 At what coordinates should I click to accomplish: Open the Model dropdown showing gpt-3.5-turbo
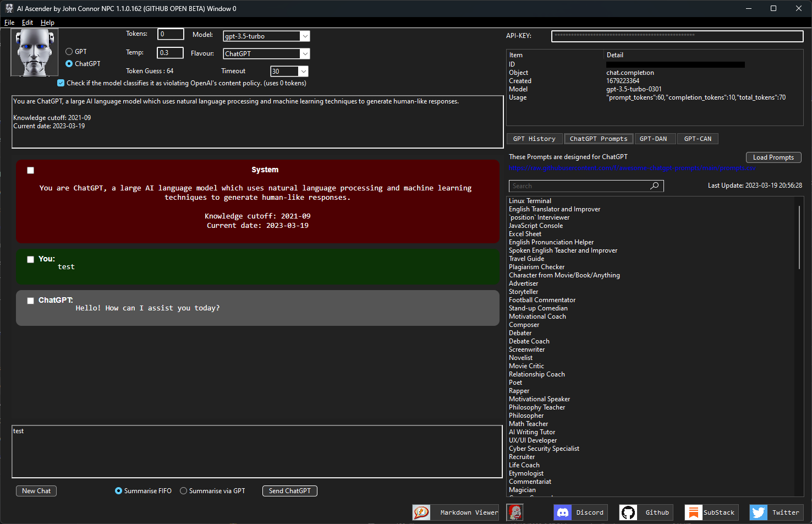point(305,36)
